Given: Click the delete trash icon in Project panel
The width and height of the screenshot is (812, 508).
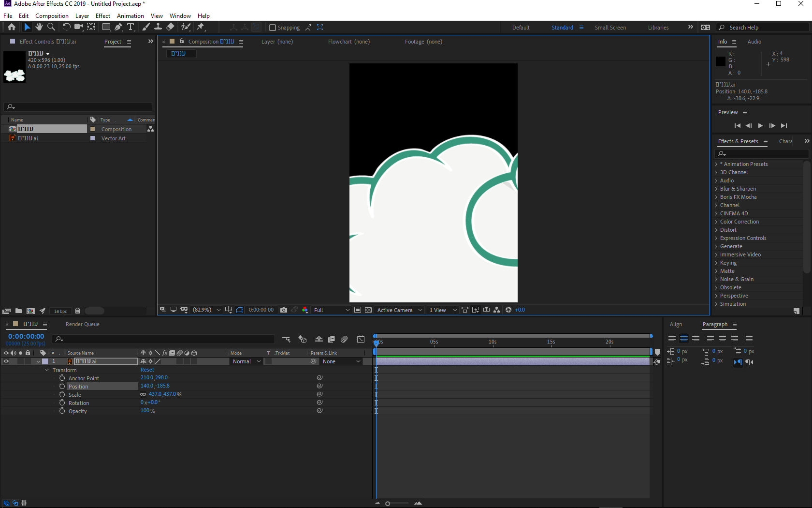Looking at the screenshot, I should pyautogui.click(x=77, y=311).
